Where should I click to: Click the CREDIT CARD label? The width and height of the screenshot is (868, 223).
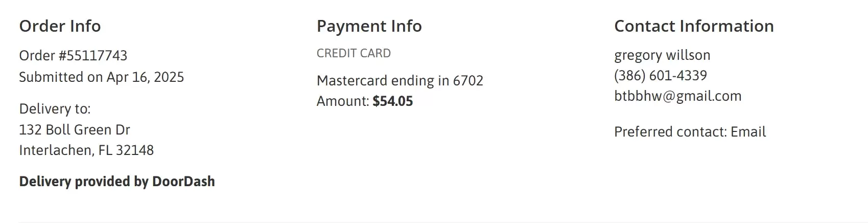pos(354,53)
